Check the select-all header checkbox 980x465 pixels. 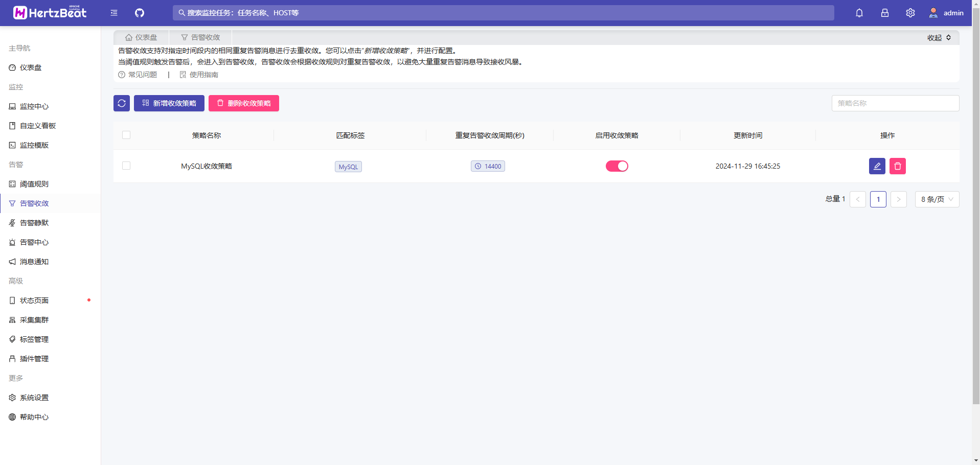(x=126, y=135)
